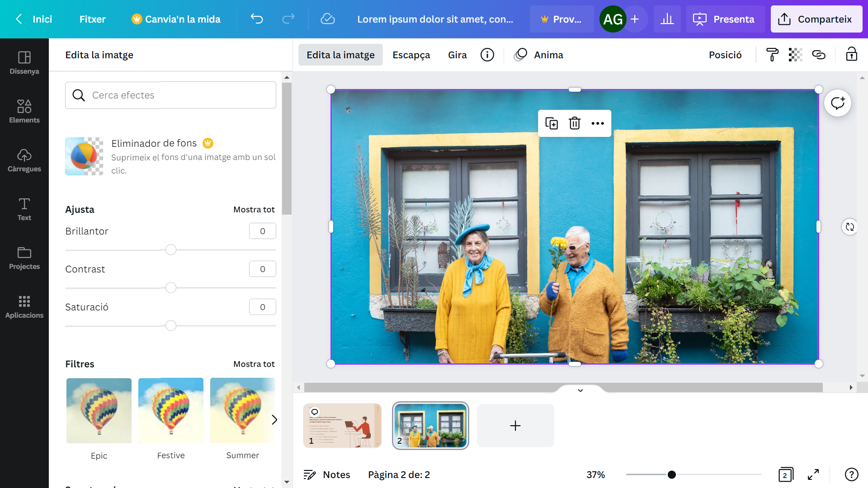Open the Fitxer menu
This screenshot has height=488, width=868.
click(92, 19)
